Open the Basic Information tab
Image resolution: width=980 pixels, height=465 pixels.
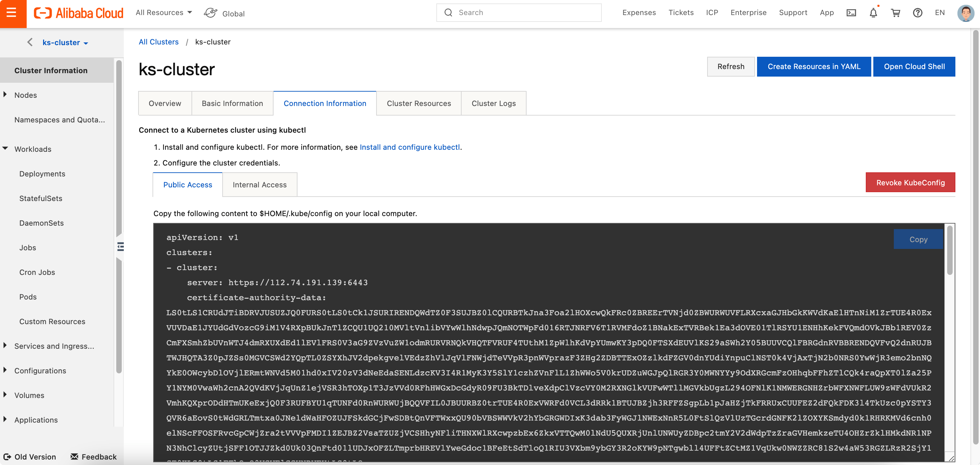point(232,103)
